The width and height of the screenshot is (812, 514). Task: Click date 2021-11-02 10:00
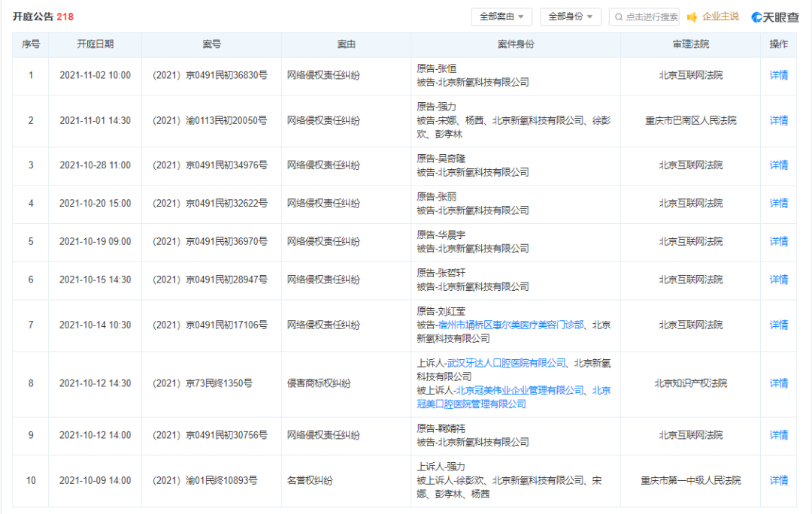tap(95, 75)
